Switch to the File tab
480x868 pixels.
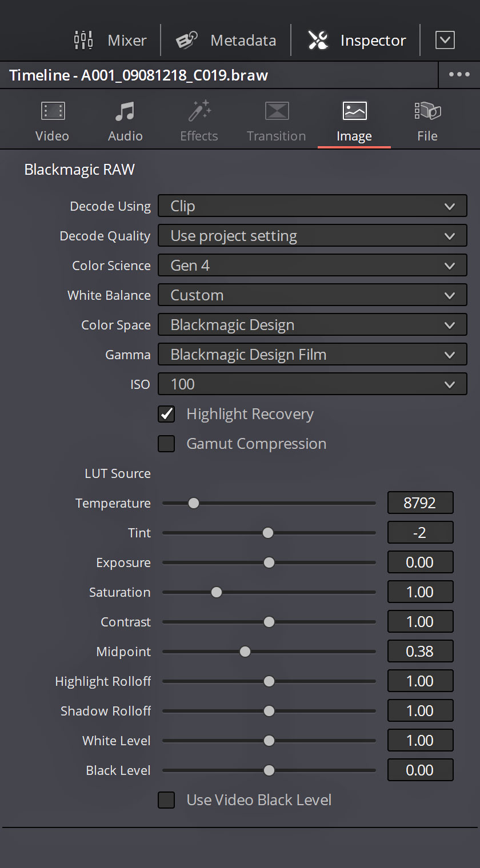[427, 122]
